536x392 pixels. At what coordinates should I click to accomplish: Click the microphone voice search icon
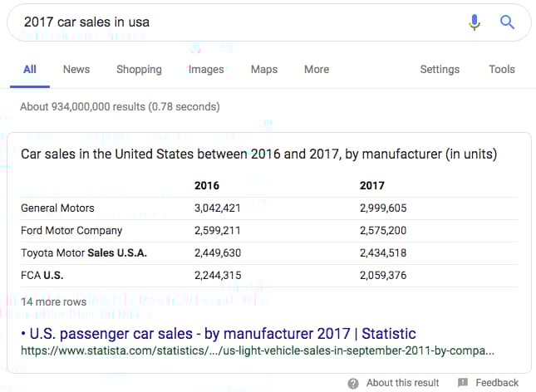[x=475, y=22]
